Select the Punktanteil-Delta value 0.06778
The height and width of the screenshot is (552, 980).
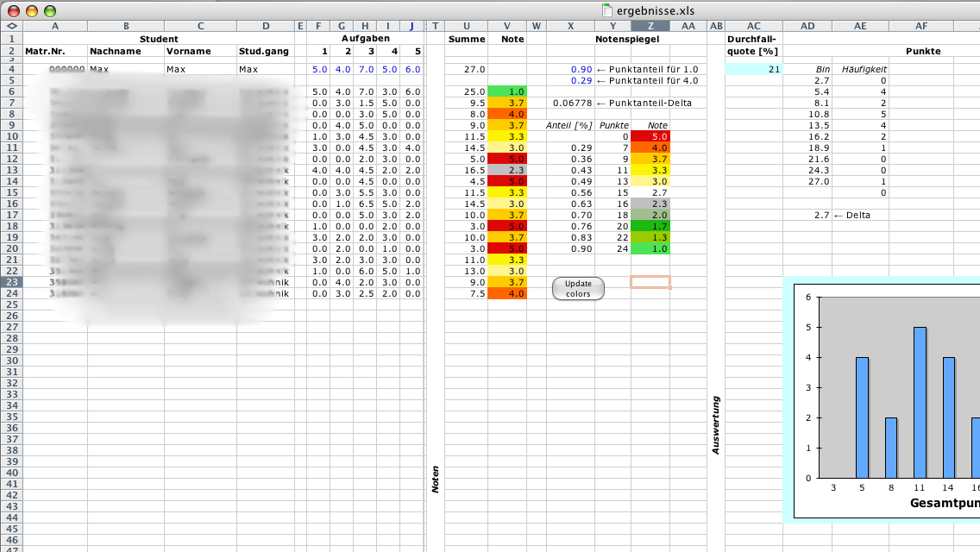[570, 103]
